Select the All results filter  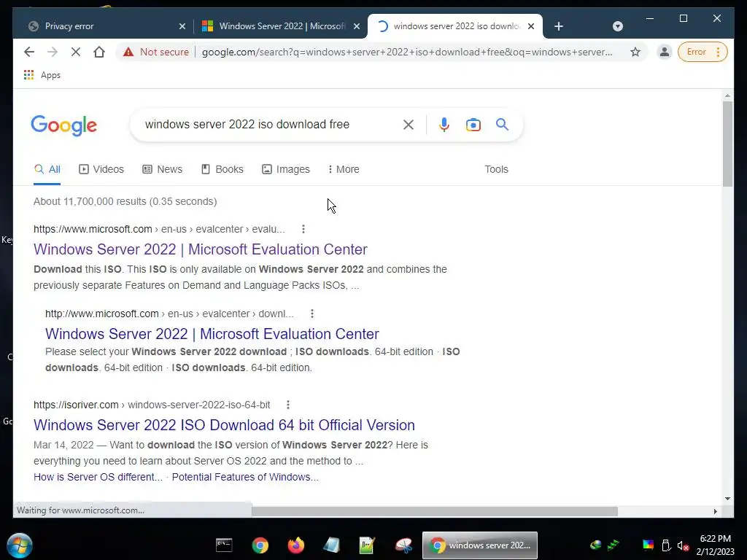tap(47, 169)
